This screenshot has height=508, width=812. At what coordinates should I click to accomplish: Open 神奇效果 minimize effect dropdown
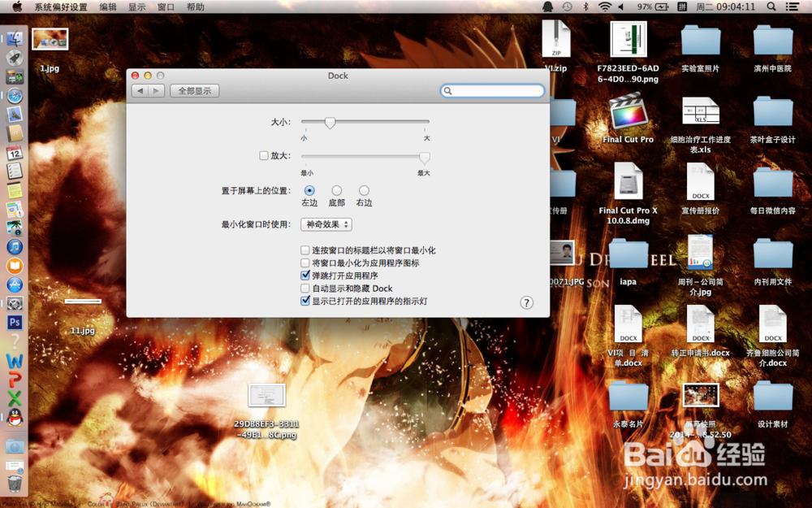pyautogui.click(x=326, y=224)
